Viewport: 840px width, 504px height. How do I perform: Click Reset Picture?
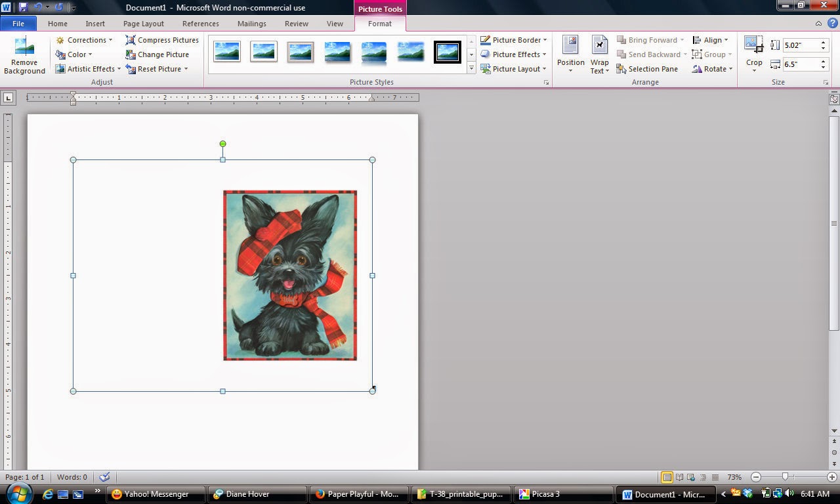click(x=153, y=69)
